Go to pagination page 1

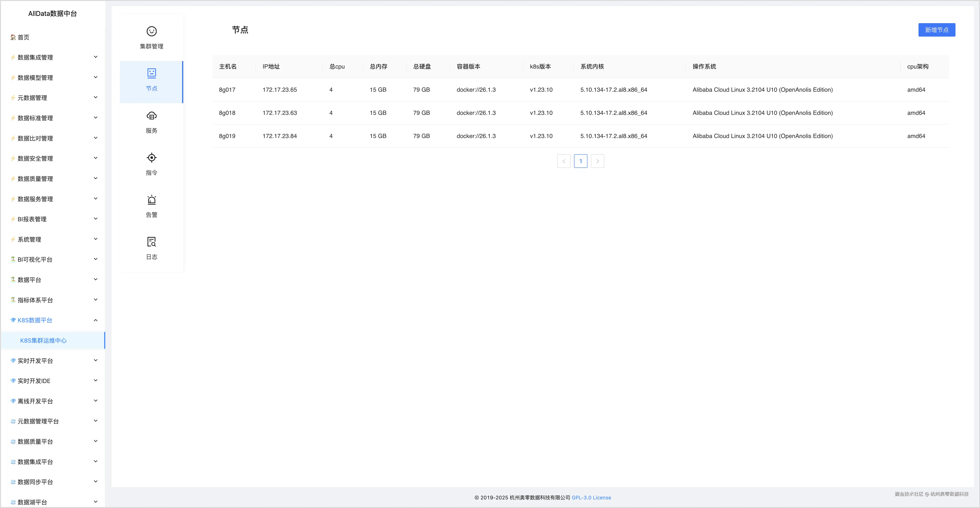pyautogui.click(x=581, y=161)
